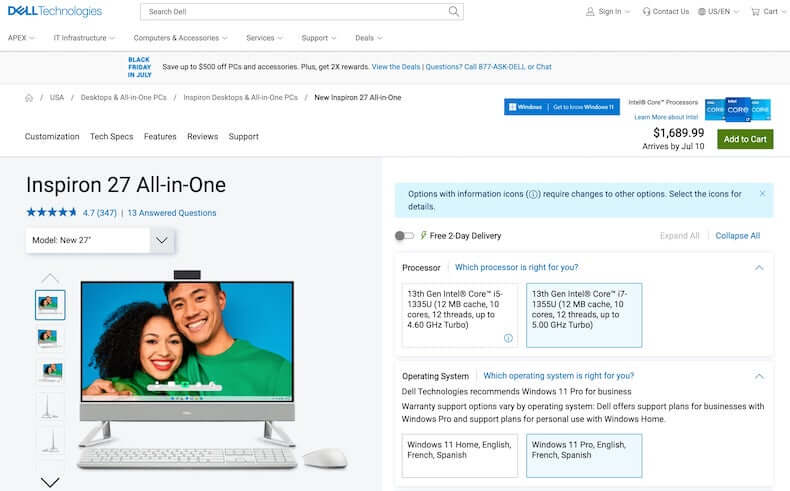Screen dimensions: 790x491
Task: Click Learn More about Intel link
Action: click(x=666, y=117)
